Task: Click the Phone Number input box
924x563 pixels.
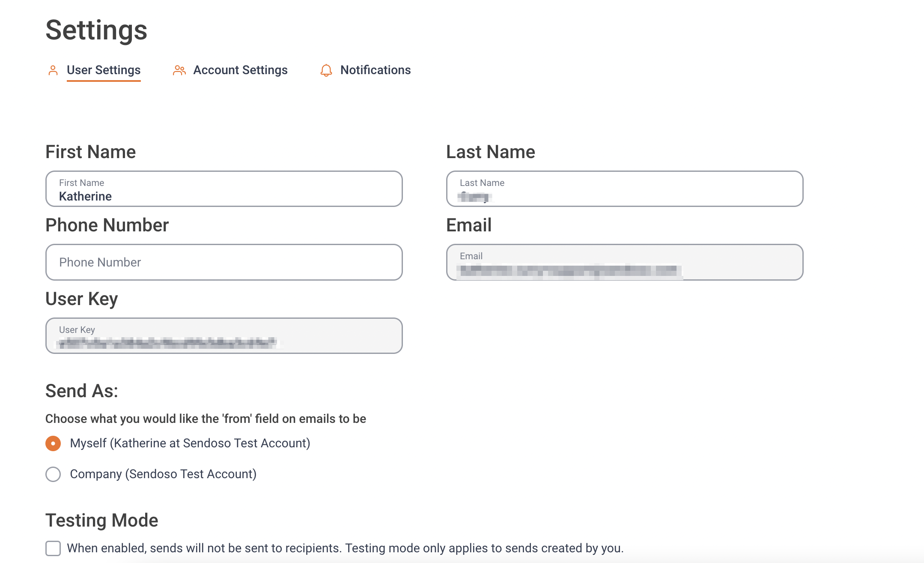Action: tap(224, 262)
